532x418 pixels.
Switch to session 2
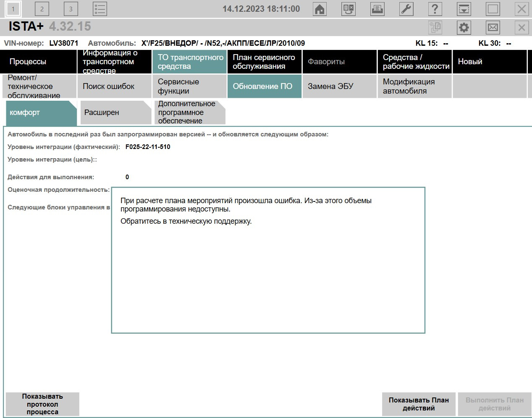point(42,9)
